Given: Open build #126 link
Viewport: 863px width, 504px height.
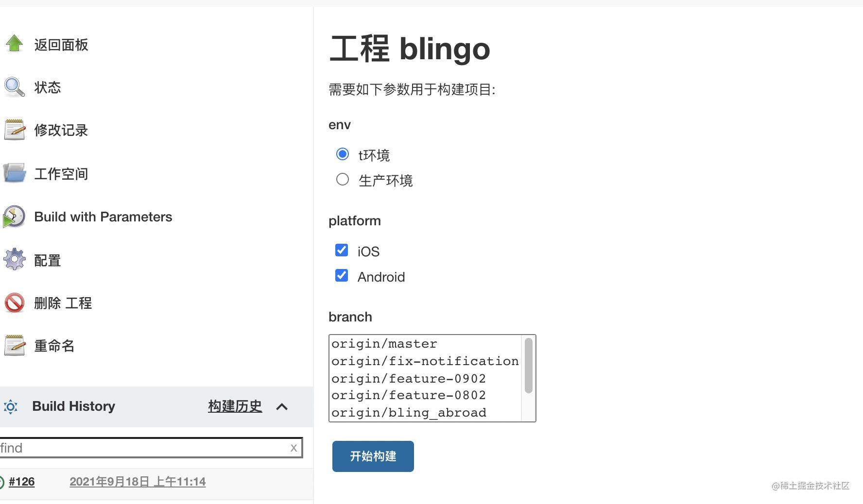Looking at the screenshot, I should click(x=22, y=482).
